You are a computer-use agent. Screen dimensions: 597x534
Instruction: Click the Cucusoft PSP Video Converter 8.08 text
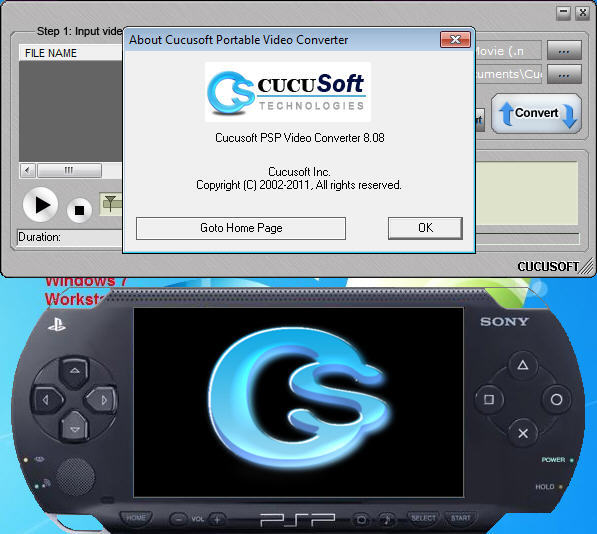tap(300, 138)
